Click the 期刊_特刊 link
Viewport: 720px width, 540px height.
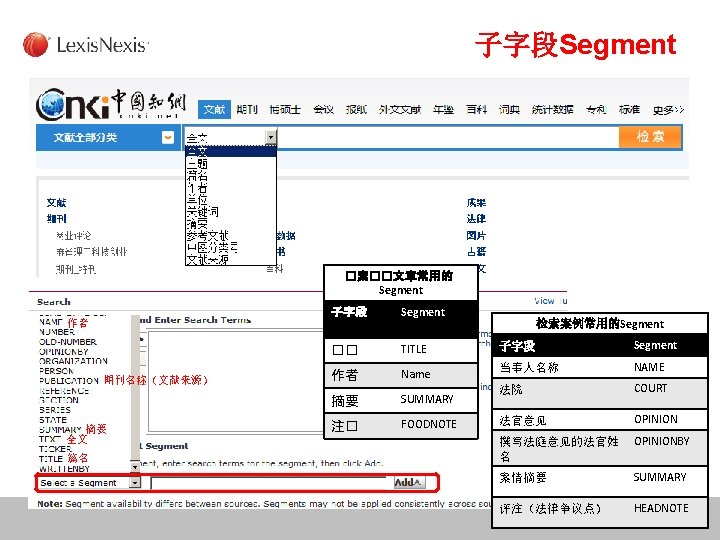click(x=76, y=269)
